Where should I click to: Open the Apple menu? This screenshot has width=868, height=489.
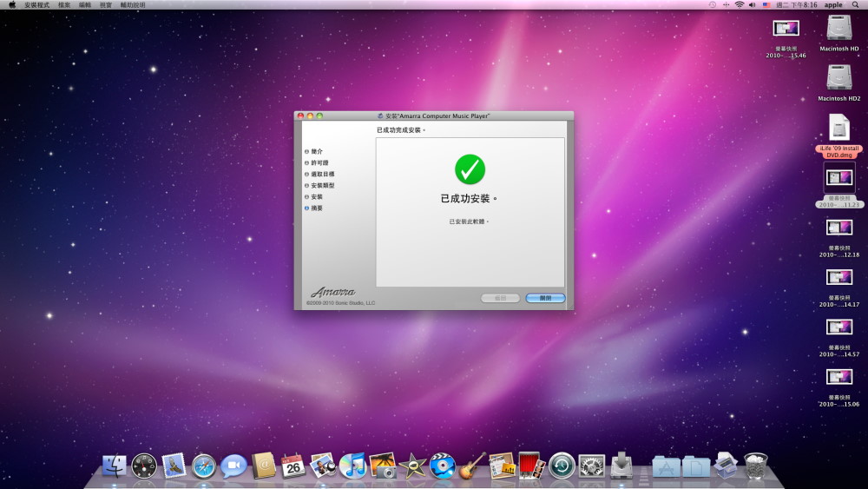[x=11, y=4]
